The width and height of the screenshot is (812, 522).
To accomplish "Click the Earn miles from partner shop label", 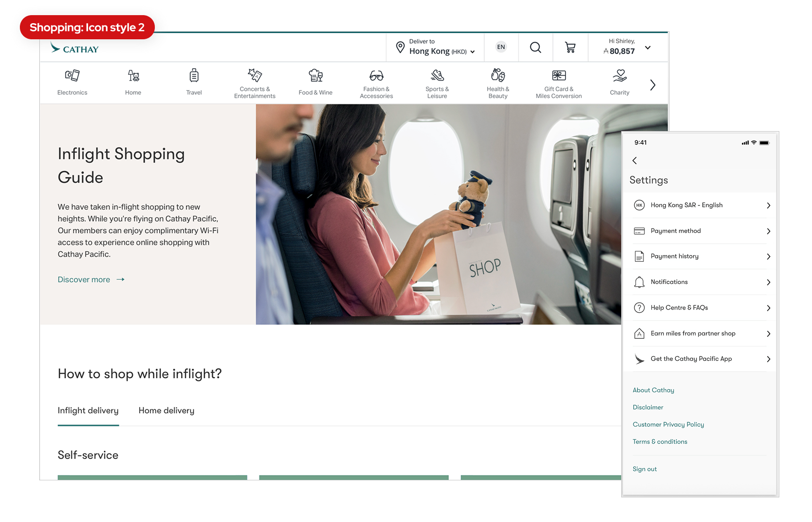I will (x=693, y=334).
